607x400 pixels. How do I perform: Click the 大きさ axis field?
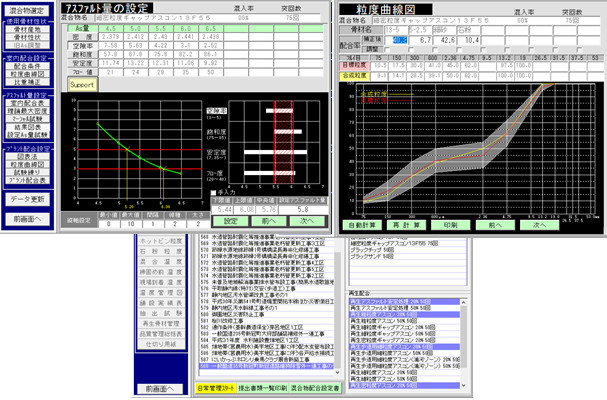coord(198,224)
